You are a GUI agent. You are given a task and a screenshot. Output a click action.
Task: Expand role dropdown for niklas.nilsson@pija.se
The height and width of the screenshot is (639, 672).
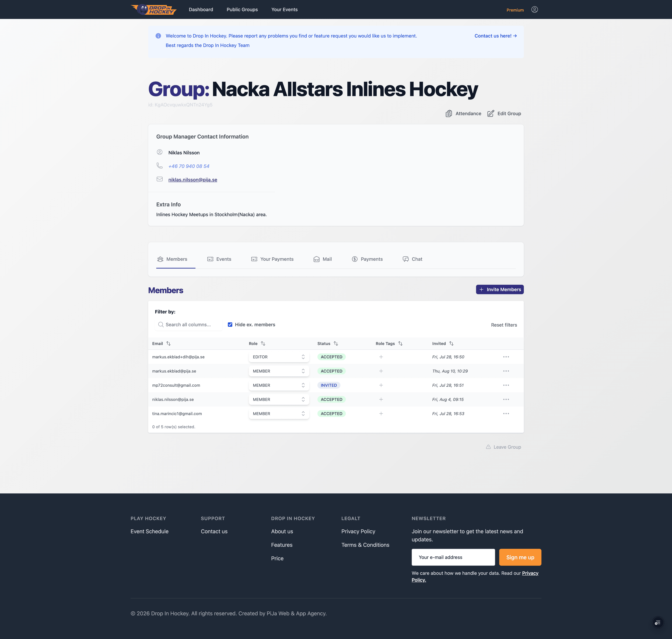279,400
